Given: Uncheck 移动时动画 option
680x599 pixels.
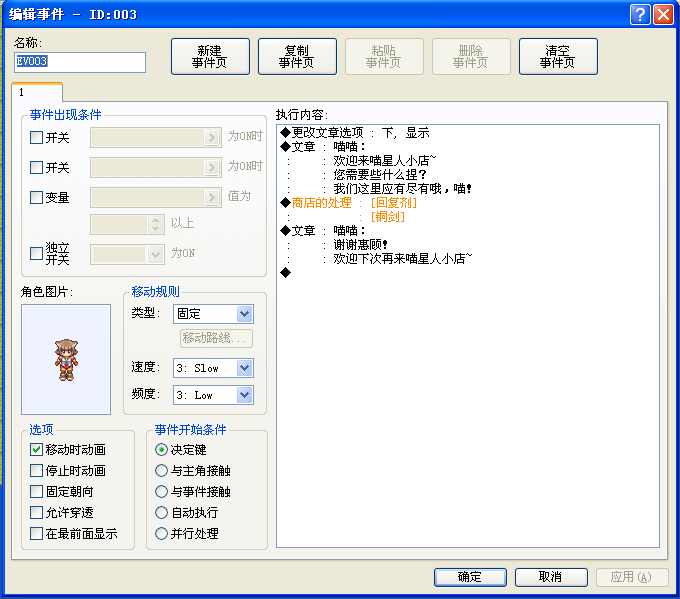Looking at the screenshot, I should (x=36, y=449).
